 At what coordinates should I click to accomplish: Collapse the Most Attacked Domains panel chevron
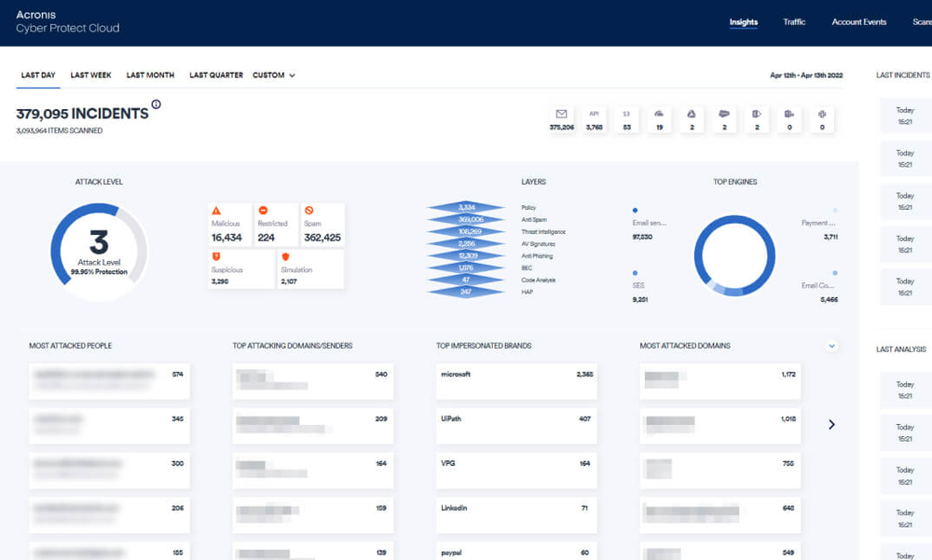tap(830, 346)
